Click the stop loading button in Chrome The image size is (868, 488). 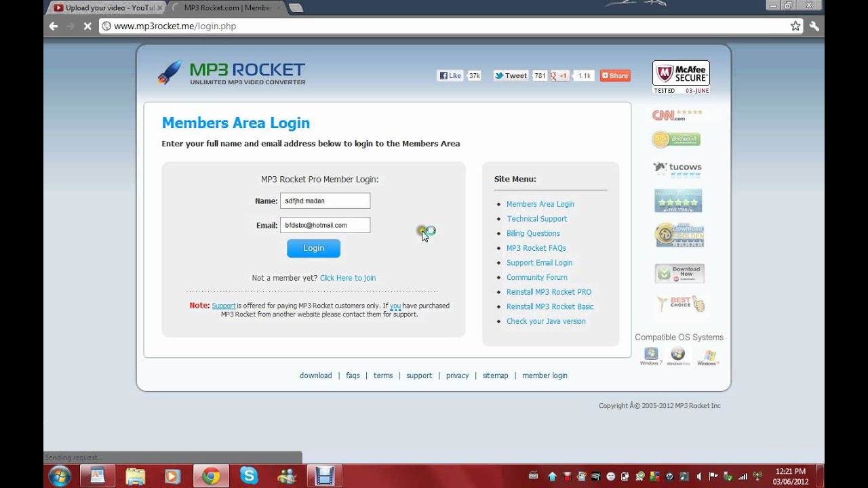(87, 26)
